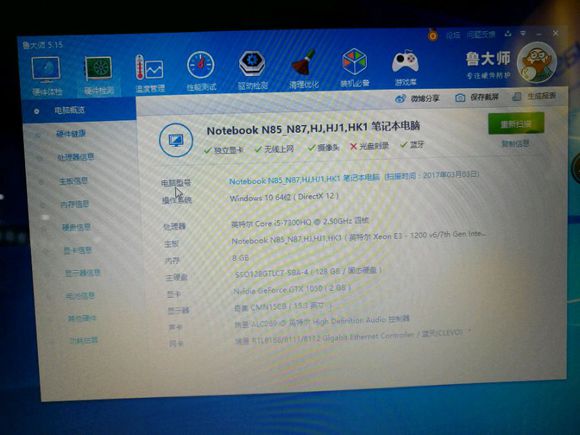Open the 问题反馈 feedback link

(480, 35)
